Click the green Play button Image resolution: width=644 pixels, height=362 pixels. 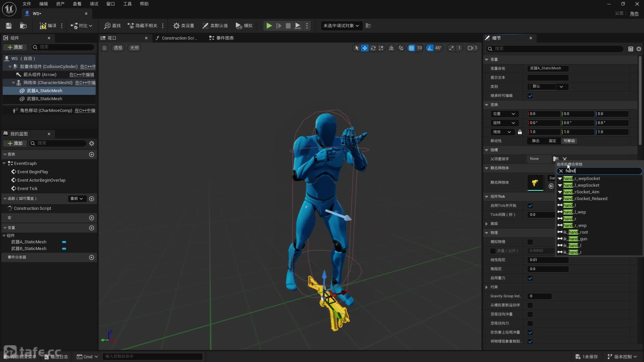pyautogui.click(x=269, y=26)
